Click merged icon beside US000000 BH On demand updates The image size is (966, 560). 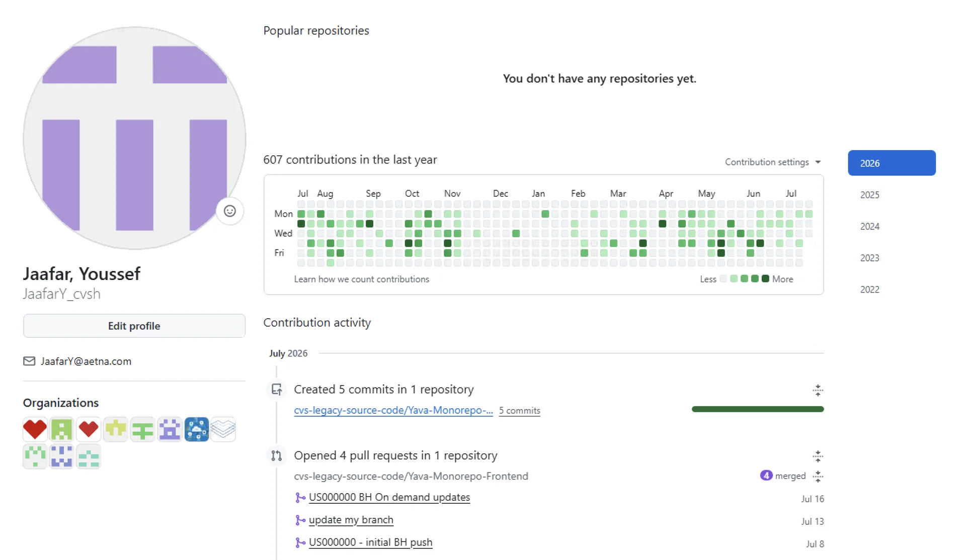point(300,498)
